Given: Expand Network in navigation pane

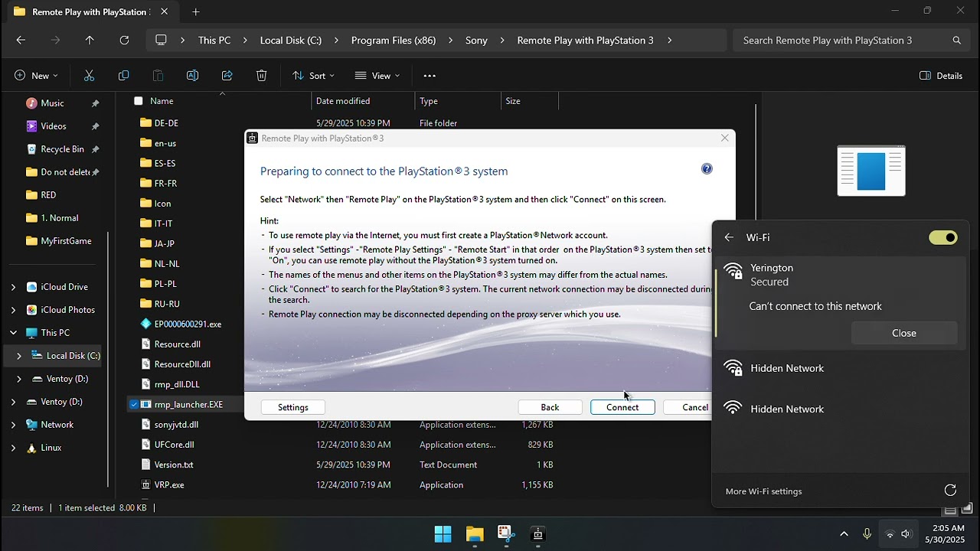Looking at the screenshot, I should coord(13,425).
